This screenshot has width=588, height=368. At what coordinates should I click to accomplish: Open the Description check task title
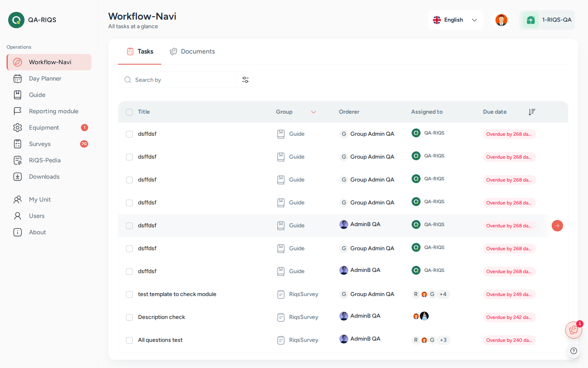[x=161, y=317]
